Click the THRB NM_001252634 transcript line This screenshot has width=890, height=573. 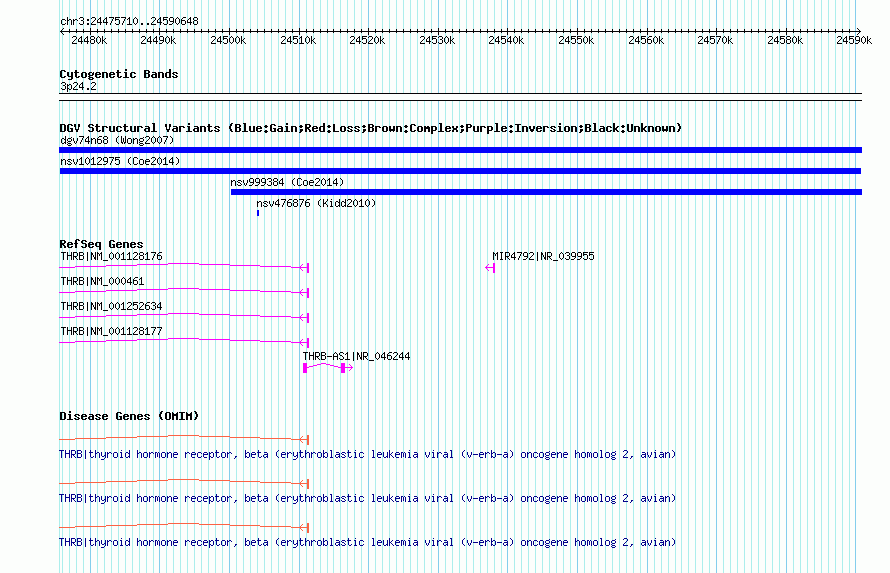[x=184, y=315]
